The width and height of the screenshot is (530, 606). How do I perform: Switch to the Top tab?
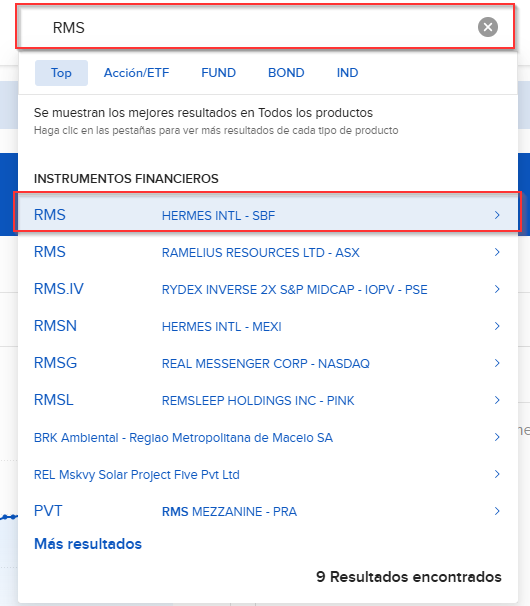(61, 73)
